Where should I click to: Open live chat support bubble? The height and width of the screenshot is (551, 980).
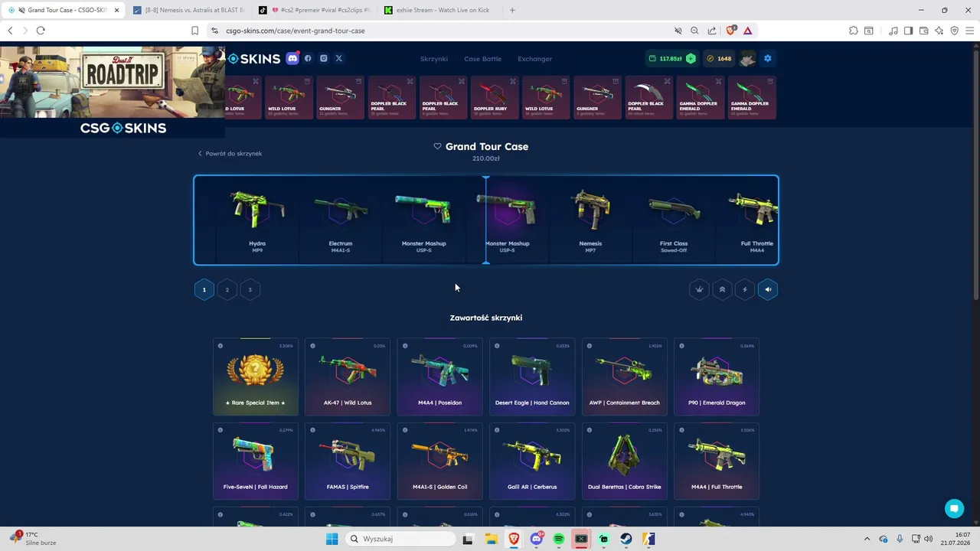click(954, 508)
